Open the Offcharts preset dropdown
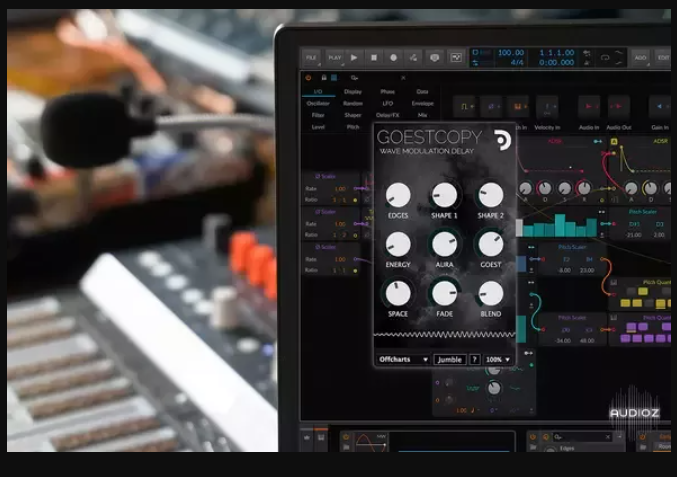The width and height of the screenshot is (677, 477). tap(403, 359)
